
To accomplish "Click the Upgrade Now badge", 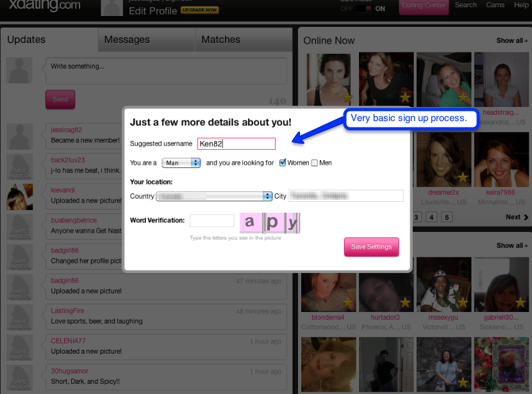I will point(199,10).
